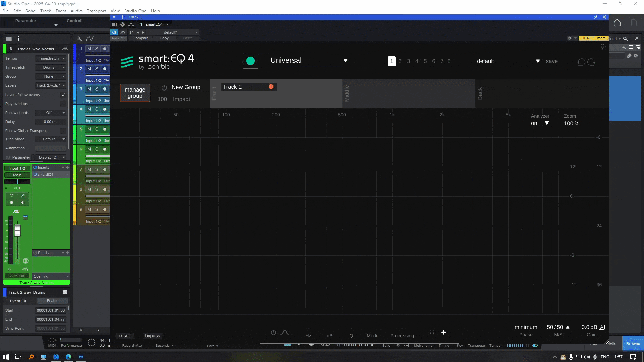The height and width of the screenshot is (362, 644).
Task: Click the Compare button
Action: [x=140, y=38]
